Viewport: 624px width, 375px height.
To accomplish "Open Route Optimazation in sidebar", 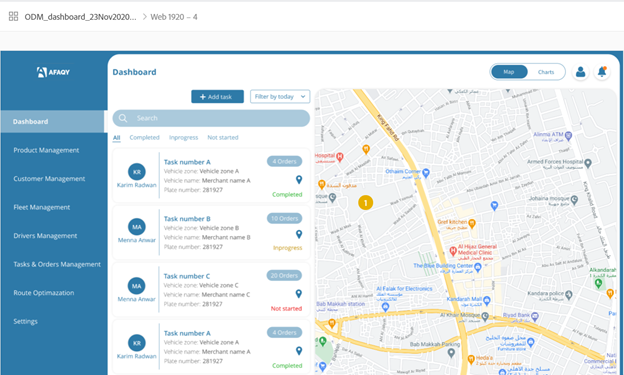I will tap(43, 293).
